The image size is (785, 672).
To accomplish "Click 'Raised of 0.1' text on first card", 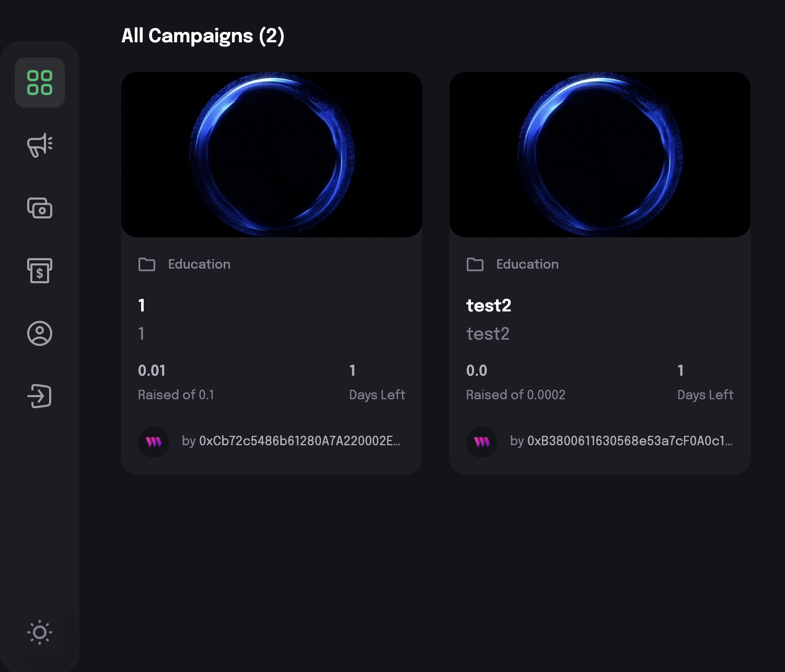I will (x=176, y=395).
